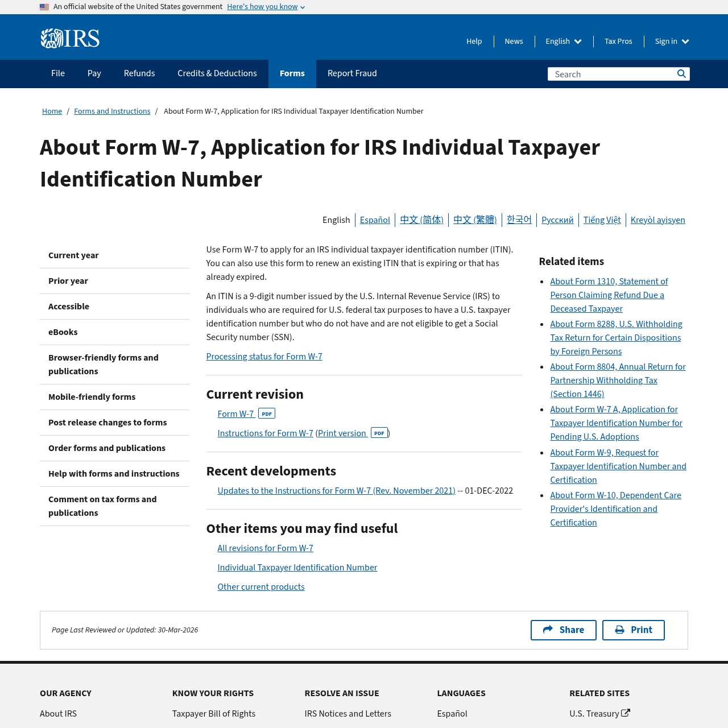Select Prior year in sidebar
728x728 pixels.
coord(114,281)
